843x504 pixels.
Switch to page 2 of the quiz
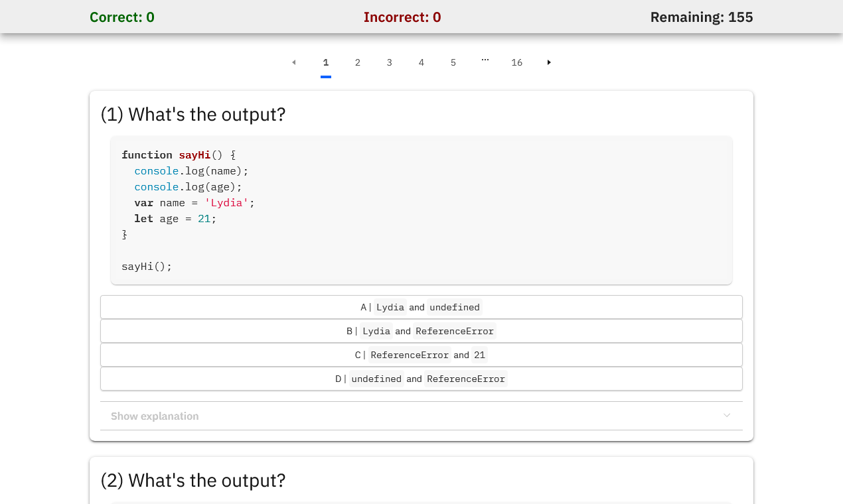point(357,62)
